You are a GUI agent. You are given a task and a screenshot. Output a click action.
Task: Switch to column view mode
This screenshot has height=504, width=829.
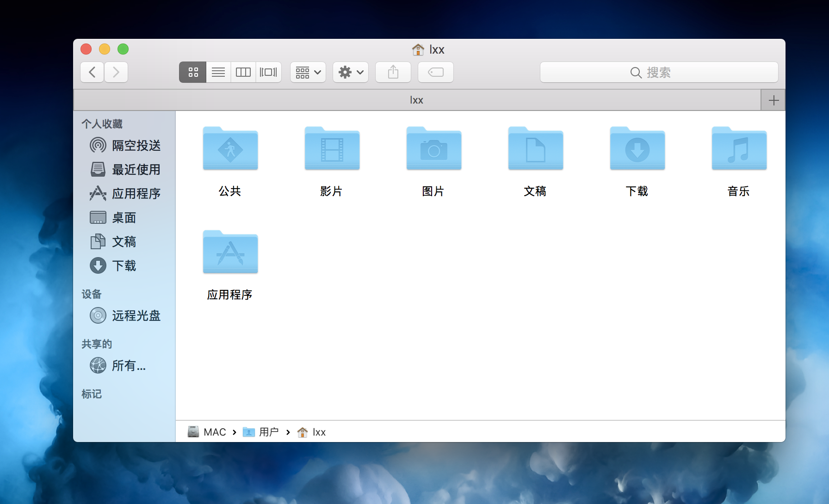click(x=243, y=72)
